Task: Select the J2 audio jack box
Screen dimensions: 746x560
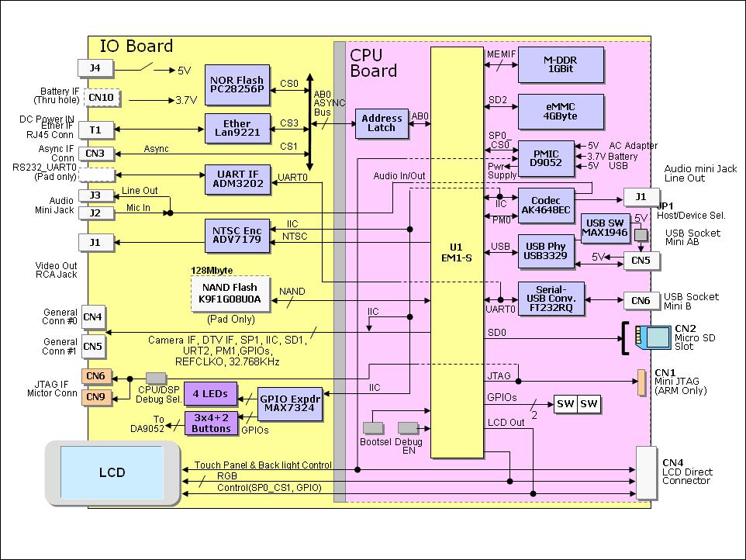Action: 95,213
